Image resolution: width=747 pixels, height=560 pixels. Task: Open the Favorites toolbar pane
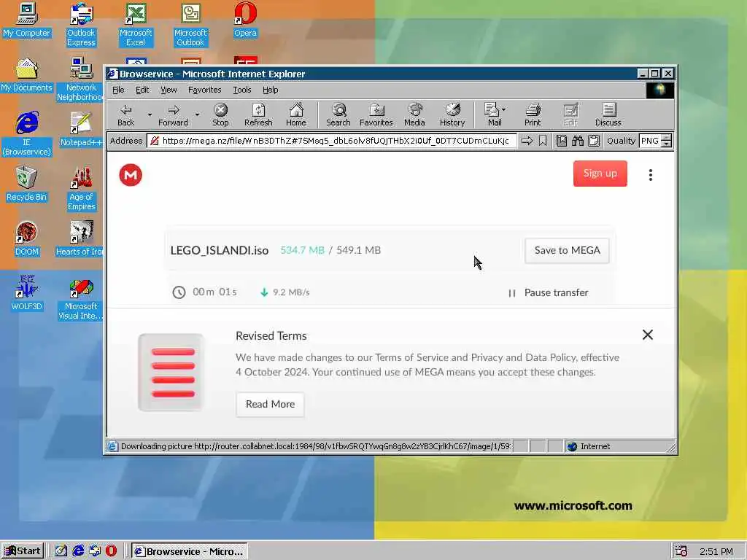(376, 114)
